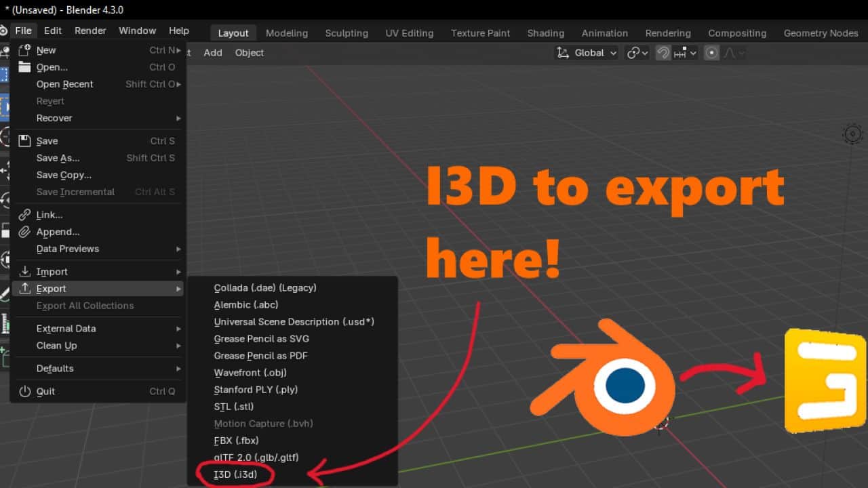Toggle snapping with the magnet icon
This screenshot has width=868, height=488.
pos(663,53)
